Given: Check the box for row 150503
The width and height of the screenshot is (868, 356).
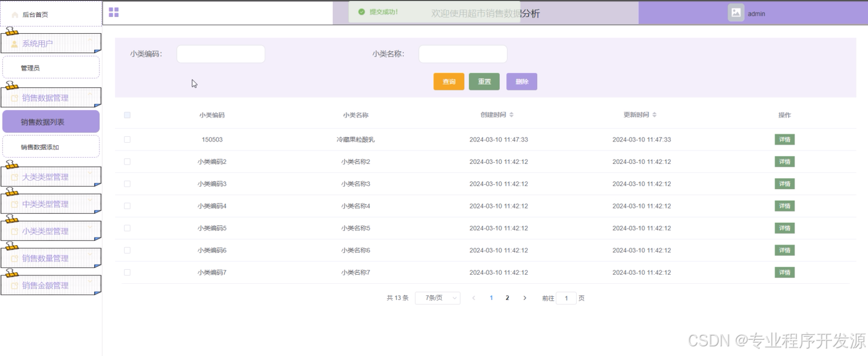Looking at the screenshot, I should [x=127, y=139].
